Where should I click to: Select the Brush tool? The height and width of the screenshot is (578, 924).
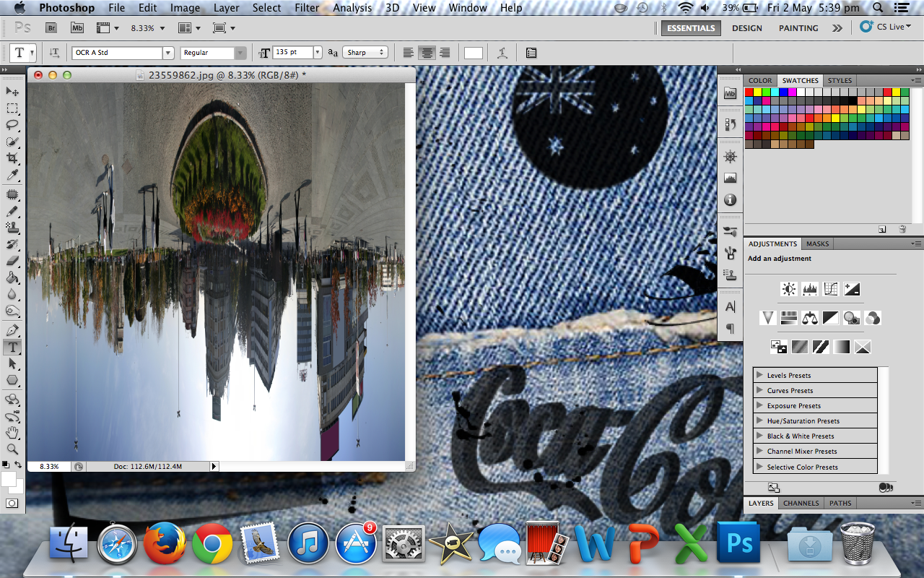tap(12, 212)
